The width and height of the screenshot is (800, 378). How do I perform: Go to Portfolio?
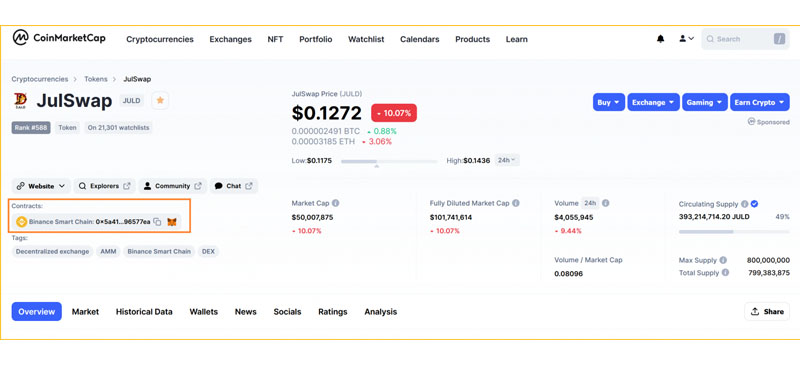pyautogui.click(x=316, y=39)
